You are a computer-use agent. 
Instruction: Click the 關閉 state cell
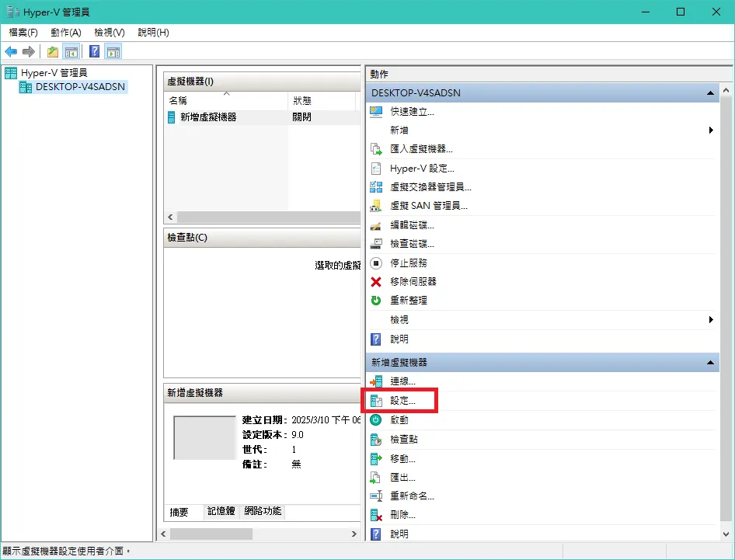(301, 117)
